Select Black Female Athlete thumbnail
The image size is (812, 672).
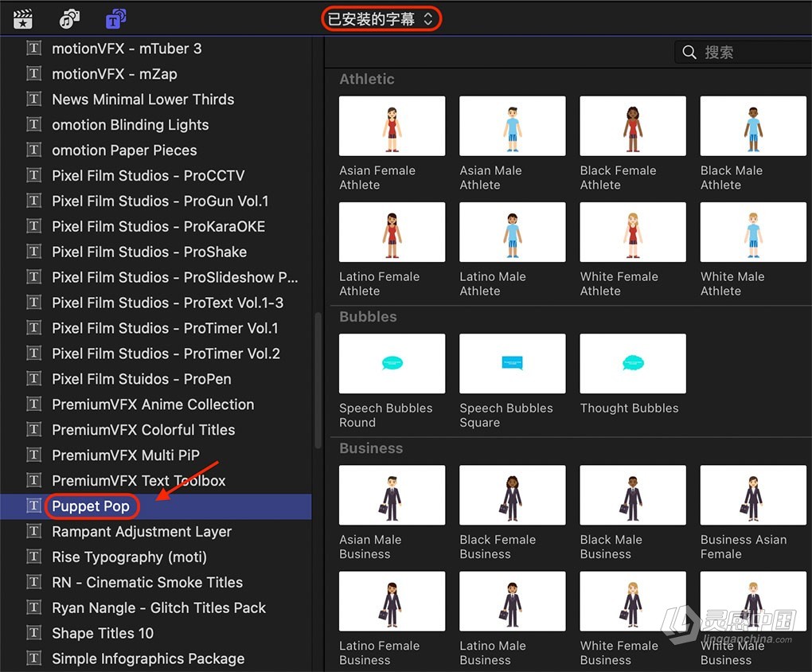(x=633, y=126)
